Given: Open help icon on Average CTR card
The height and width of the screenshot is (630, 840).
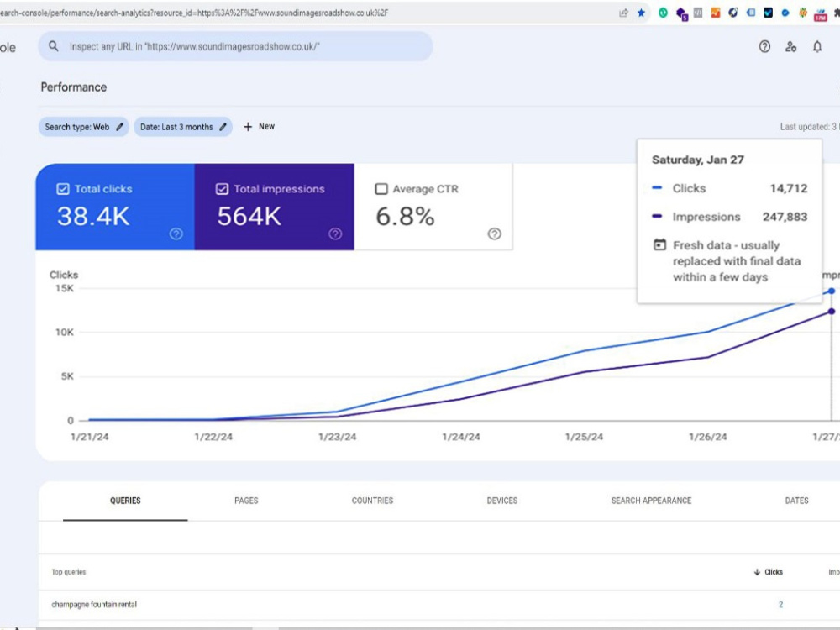Looking at the screenshot, I should point(495,234).
